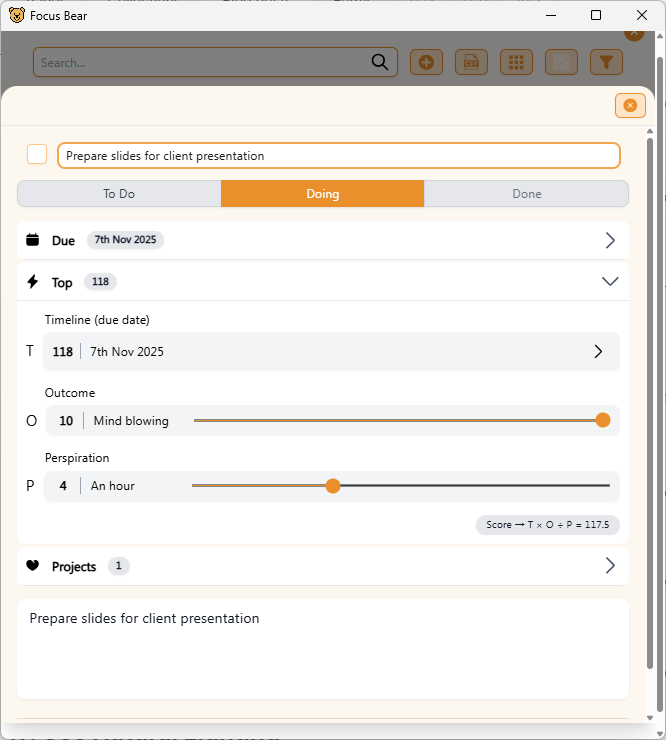Click the add task plus icon
The height and width of the screenshot is (740, 666).
coord(426,62)
